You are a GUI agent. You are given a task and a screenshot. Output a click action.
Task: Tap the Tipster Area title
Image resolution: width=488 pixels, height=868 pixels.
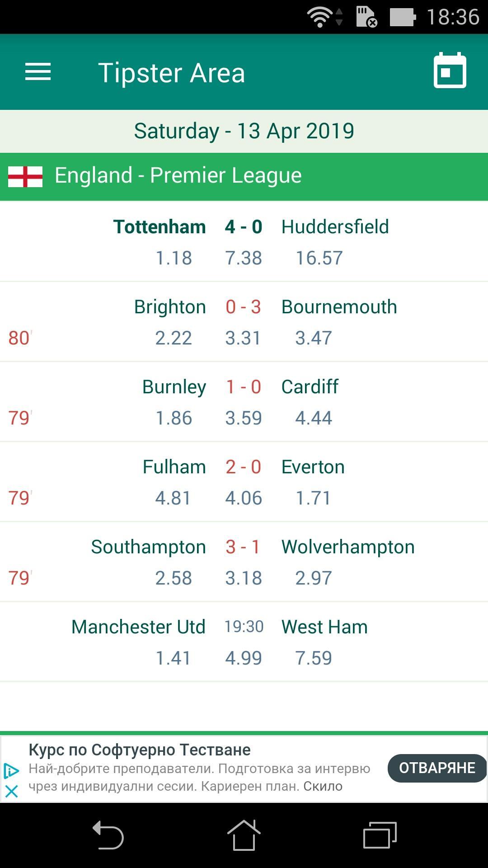[172, 73]
